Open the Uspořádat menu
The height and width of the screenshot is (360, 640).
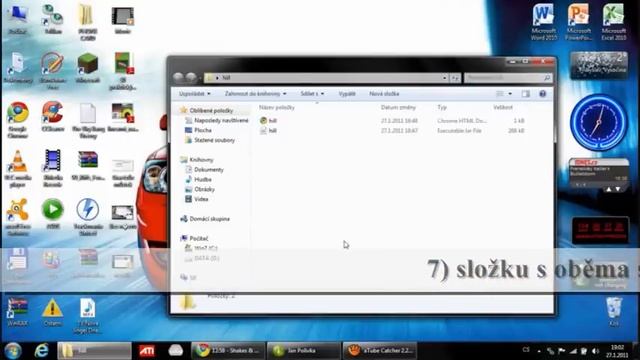[x=195, y=94]
